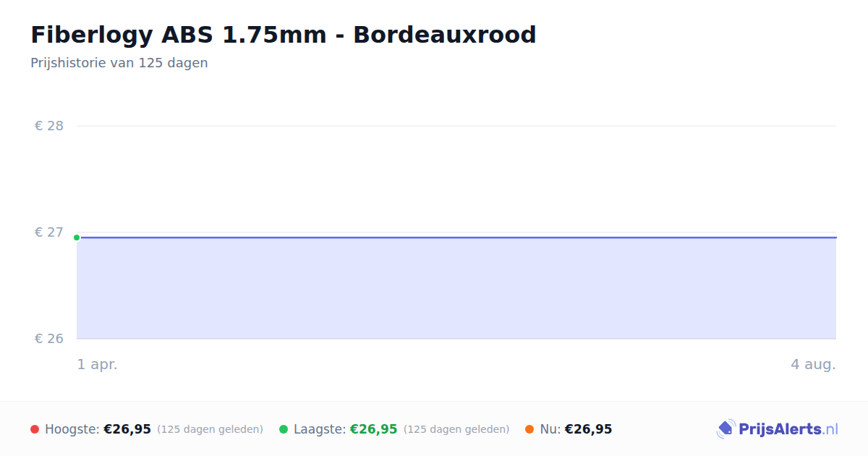Screen dimensions: 868x456
Task: Select the € 27 y-axis label
Action: pyautogui.click(x=49, y=232)
